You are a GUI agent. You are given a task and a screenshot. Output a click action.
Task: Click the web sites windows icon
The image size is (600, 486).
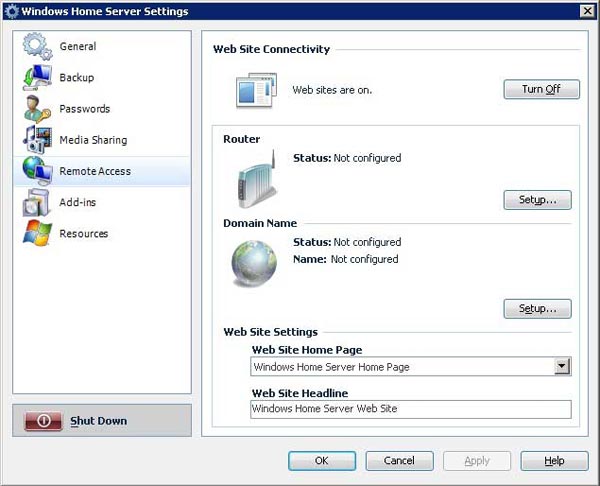[x=256, y=90]
